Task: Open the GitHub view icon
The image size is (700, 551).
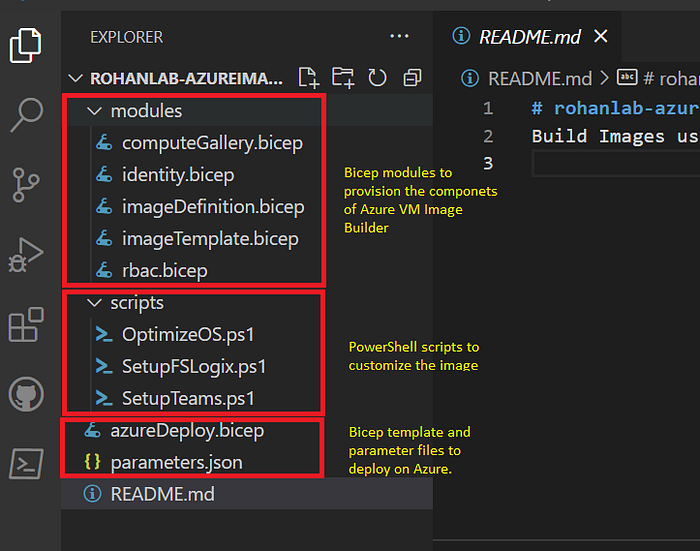Action: 26,395
